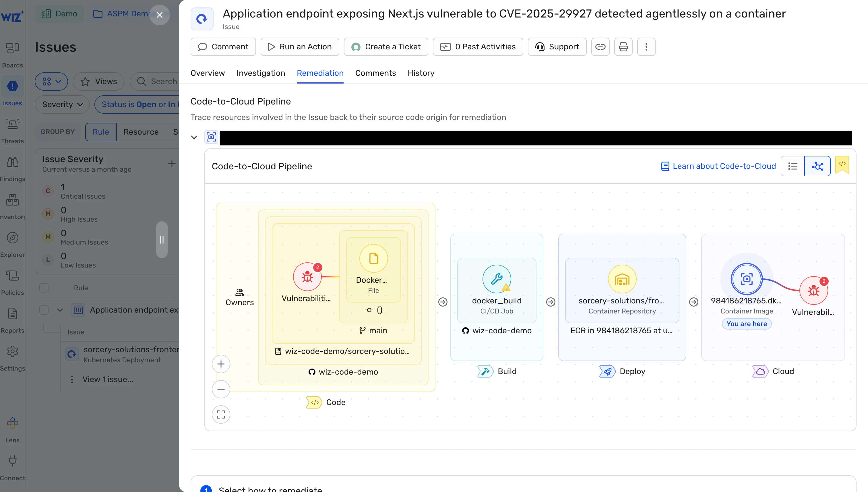Click the Support button
Image resolution: width=868 pixels, height=492 pixels.
tap(557, 47)
